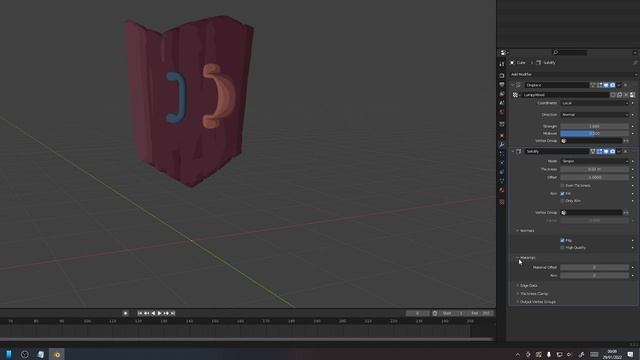Collapse the Displace modifier panel
The width and height of the screenshot is (640, 360).
[x=513, y=85]
